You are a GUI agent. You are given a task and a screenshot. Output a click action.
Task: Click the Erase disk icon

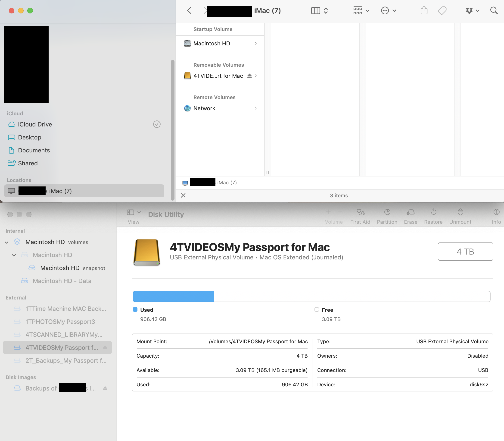click(410, 212)
